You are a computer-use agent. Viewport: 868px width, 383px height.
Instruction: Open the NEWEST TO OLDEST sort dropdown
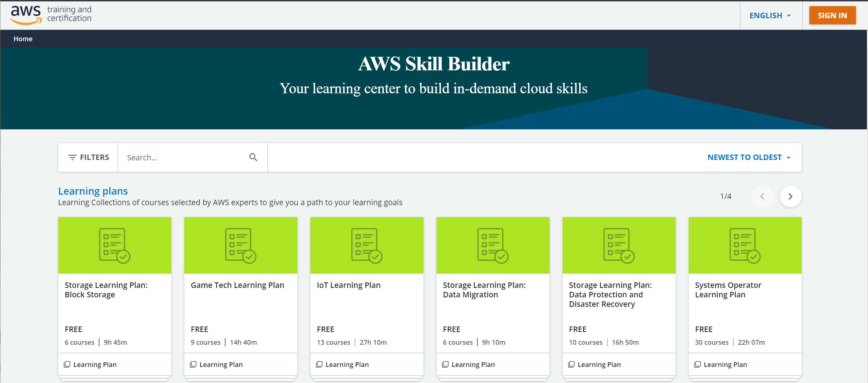(749, 157)
